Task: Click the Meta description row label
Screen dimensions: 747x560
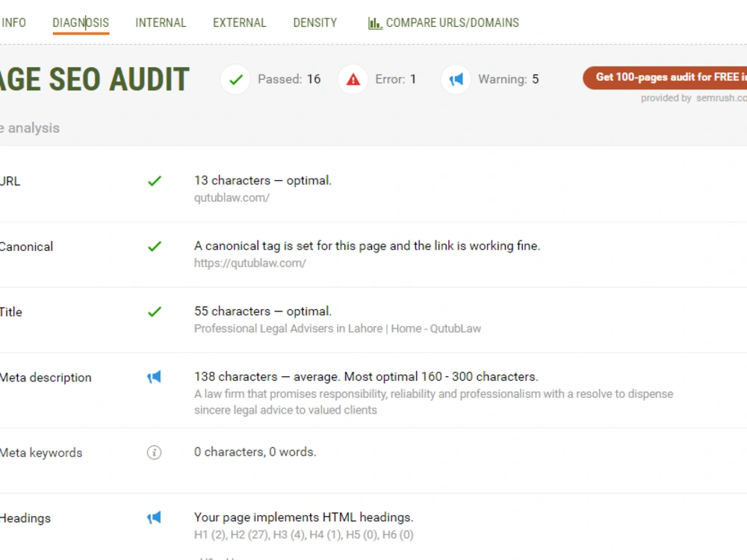Action: [x=46, y=378]
